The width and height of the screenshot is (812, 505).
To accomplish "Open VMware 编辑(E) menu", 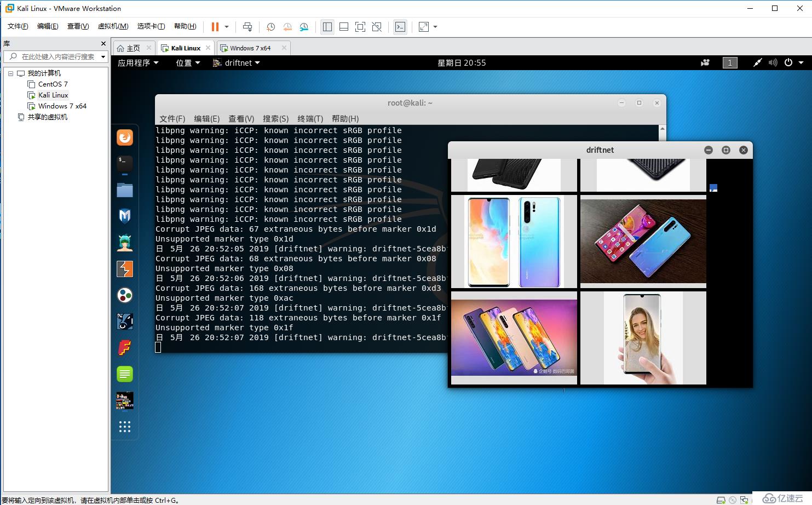I will coord(48,26).
